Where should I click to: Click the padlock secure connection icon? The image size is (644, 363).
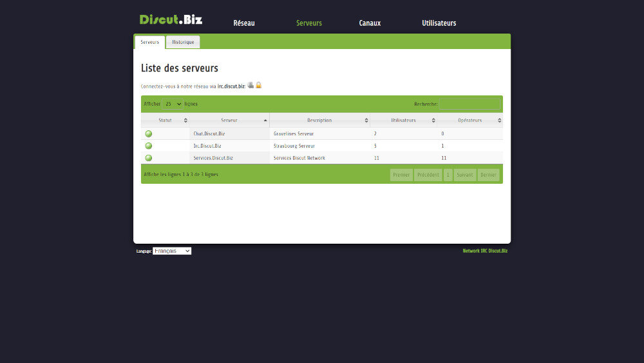(x=259, y=85)
